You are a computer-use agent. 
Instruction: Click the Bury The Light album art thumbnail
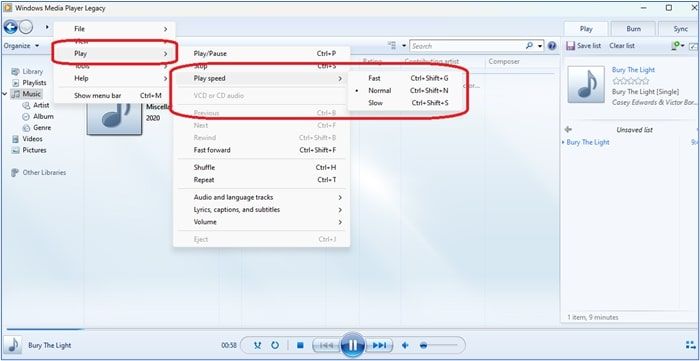click(586, 84)
